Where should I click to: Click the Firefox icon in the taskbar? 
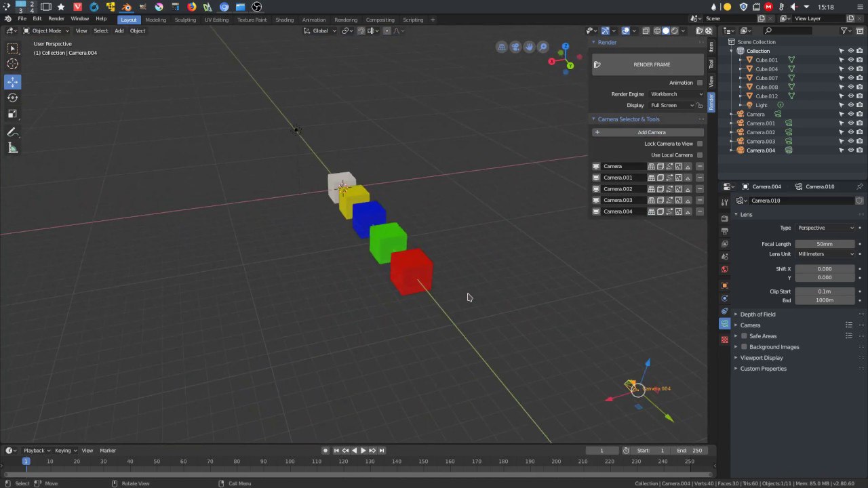click(x=192, y=7)
